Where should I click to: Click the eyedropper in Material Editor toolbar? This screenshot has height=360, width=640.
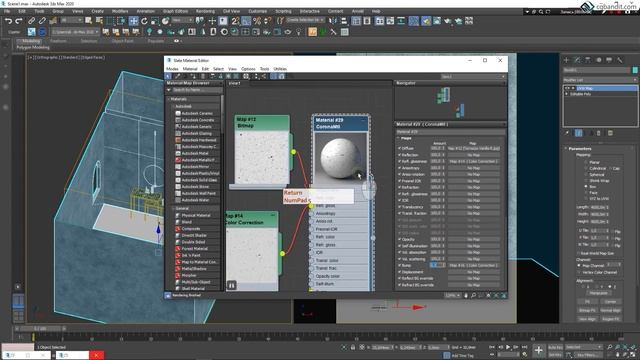178,76
